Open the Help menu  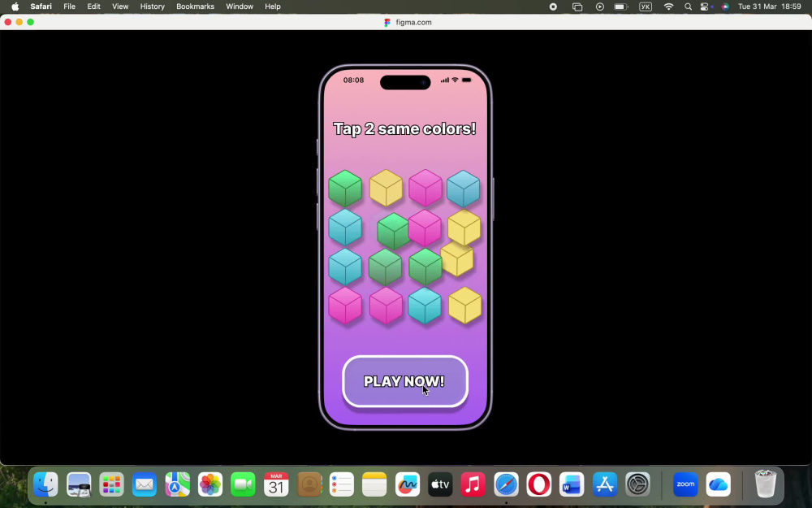pyautogui.click(x=272, y=7)
